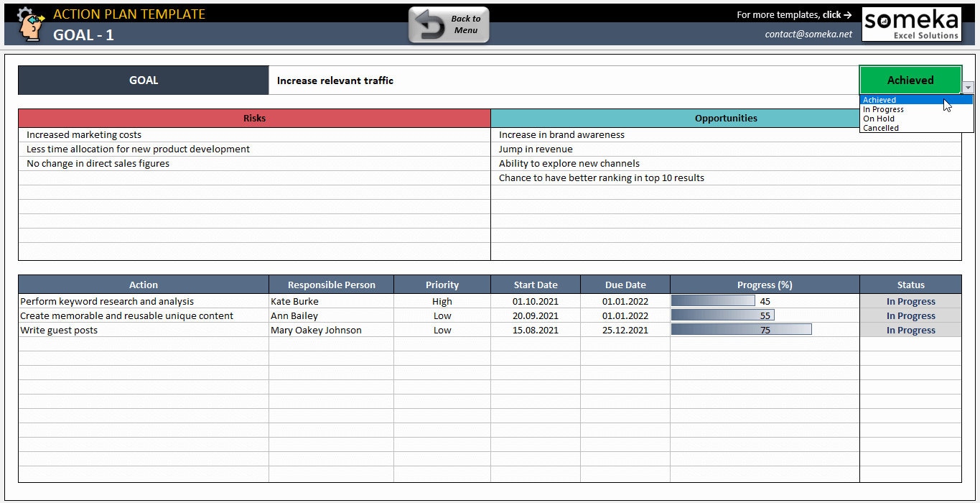Select the Risks column header

click(x=254, y=118)
